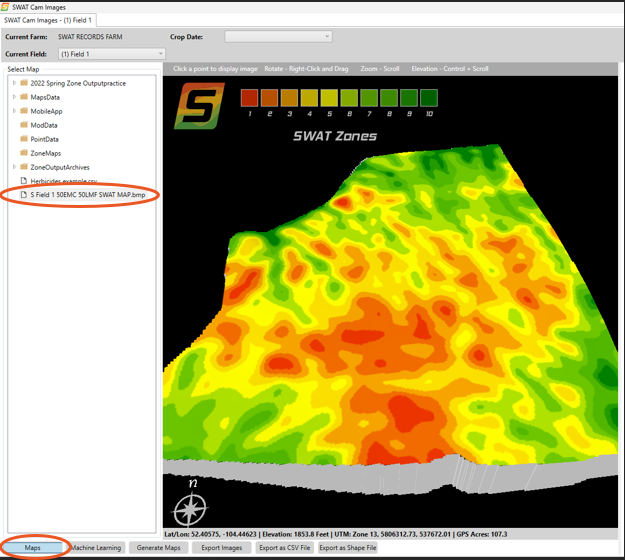Select zone 4 gold legend swatch
625x560 pixels.
[309, 98]
